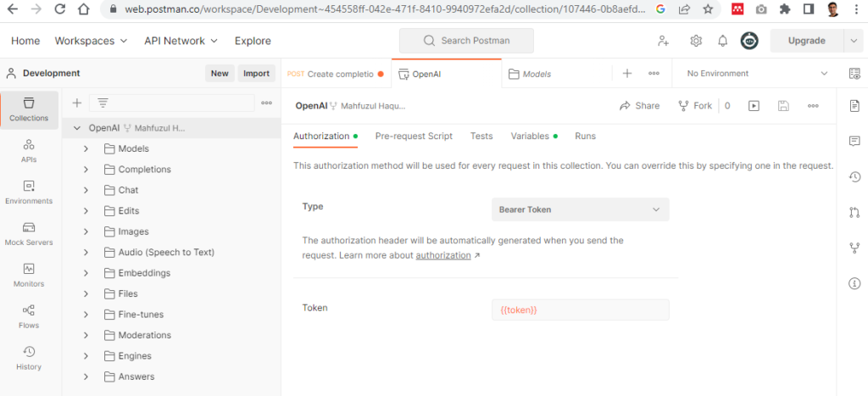Switch to the Variables tab
This screenshot has height=396, width=868.
click(530, 136)
